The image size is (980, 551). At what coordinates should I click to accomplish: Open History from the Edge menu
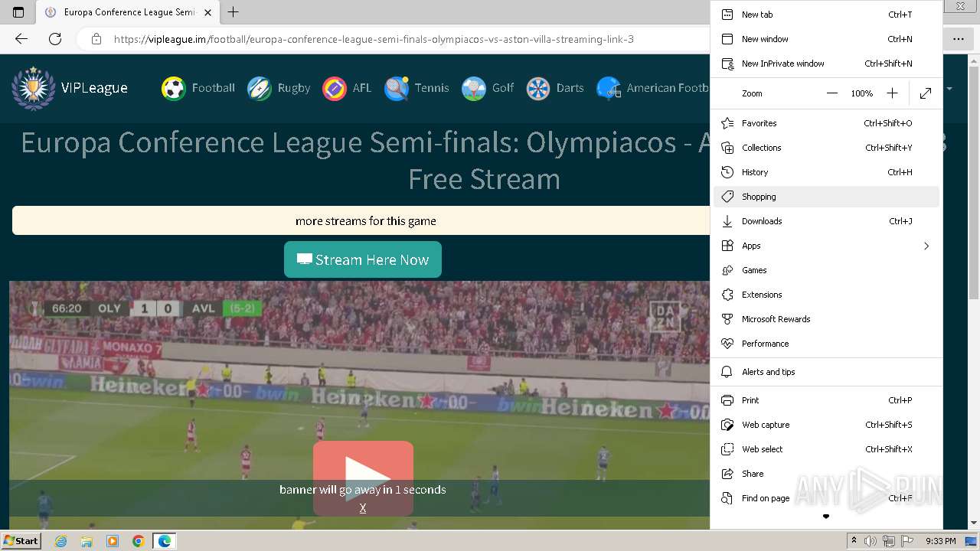pyautogui.click(x=826, y=172)
